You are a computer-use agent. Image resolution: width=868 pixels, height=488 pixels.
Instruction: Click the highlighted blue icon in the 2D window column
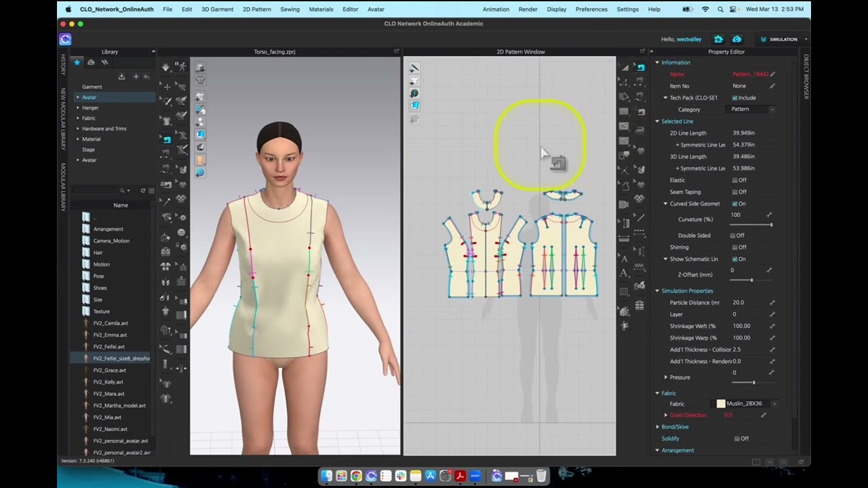pyautogui.click(x=414, y=105)
